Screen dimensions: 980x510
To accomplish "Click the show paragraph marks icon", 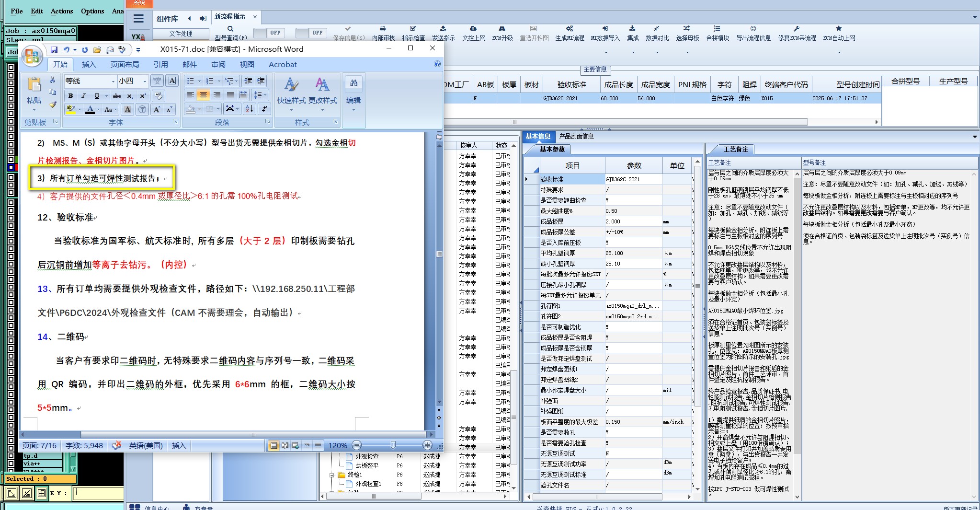I will coord(264,109).
